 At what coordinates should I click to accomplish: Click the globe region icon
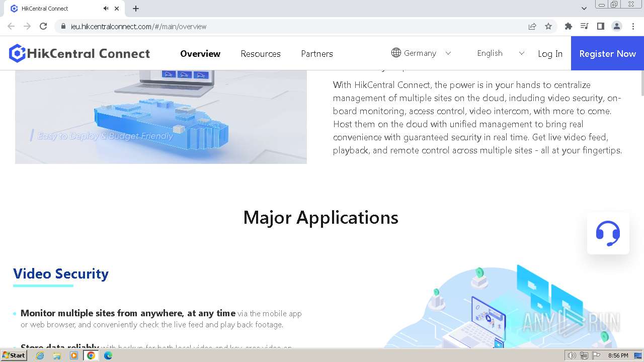click(x=396, y=53)
